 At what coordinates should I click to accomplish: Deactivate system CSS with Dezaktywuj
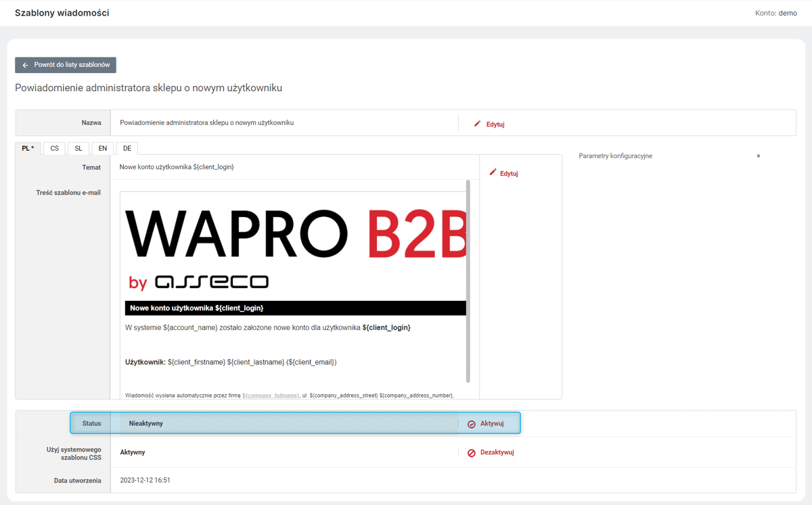click(x=497, y=452)
